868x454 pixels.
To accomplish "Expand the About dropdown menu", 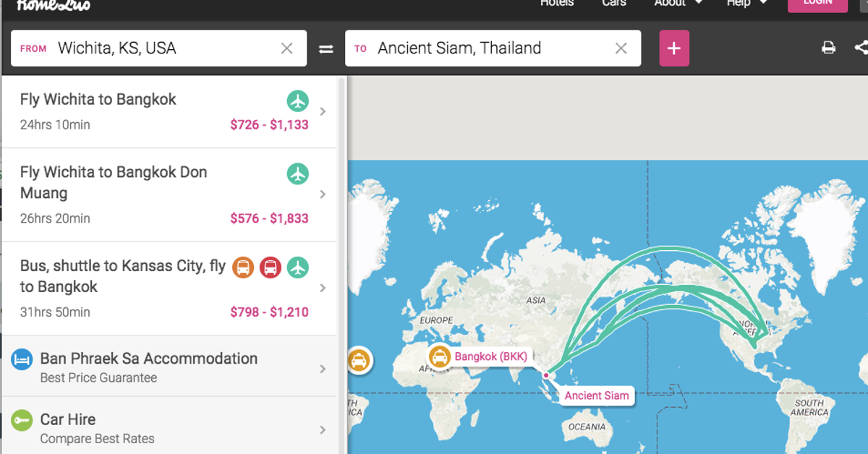I will (678, 4).
